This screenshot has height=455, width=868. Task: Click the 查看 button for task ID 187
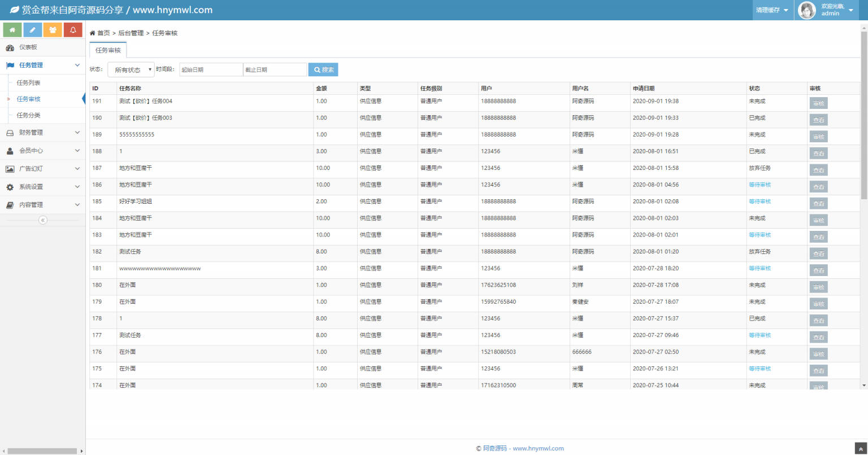(818, 170)
